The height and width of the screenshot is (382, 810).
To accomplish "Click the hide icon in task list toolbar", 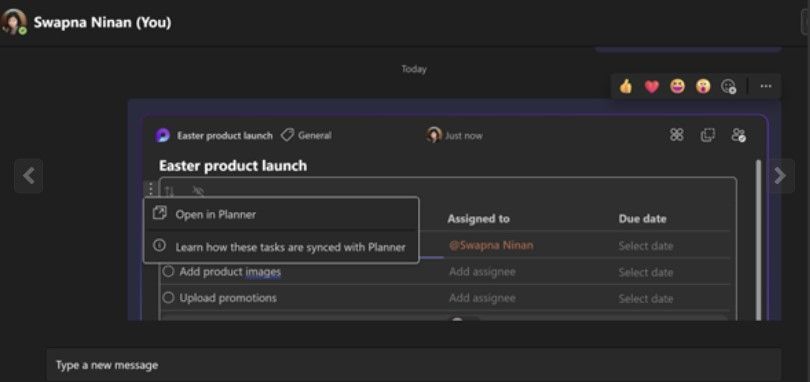I will [198, 192].
